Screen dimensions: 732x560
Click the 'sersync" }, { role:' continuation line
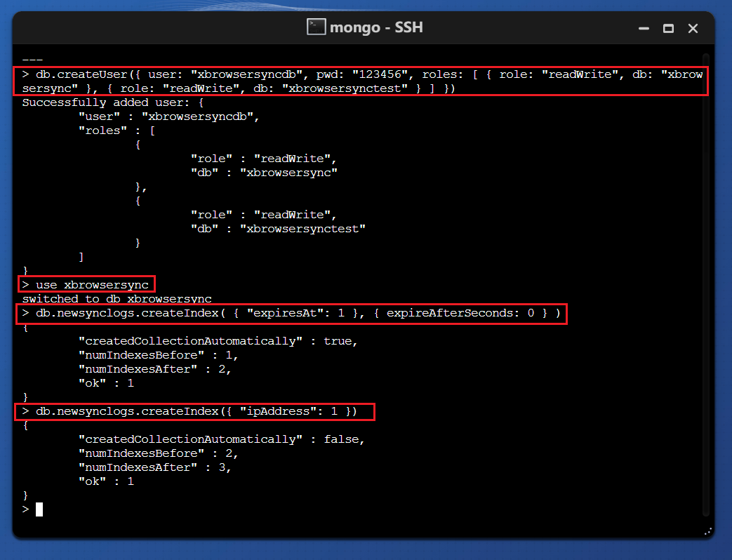[x=239, y=88]
